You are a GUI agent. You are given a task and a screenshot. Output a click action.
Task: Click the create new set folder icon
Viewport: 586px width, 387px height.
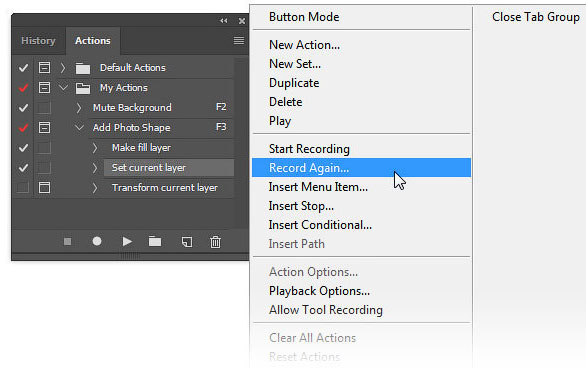155,242
